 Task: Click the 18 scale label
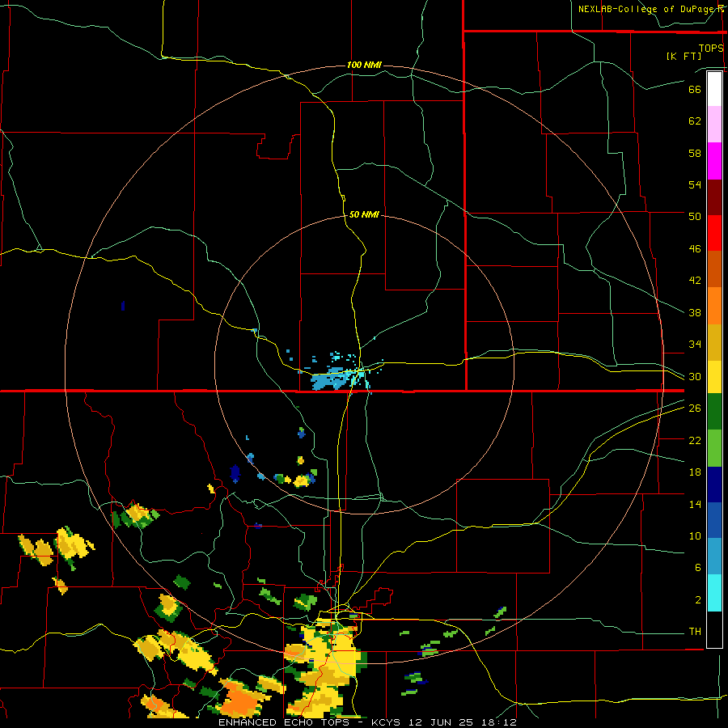tap(695, 472)
